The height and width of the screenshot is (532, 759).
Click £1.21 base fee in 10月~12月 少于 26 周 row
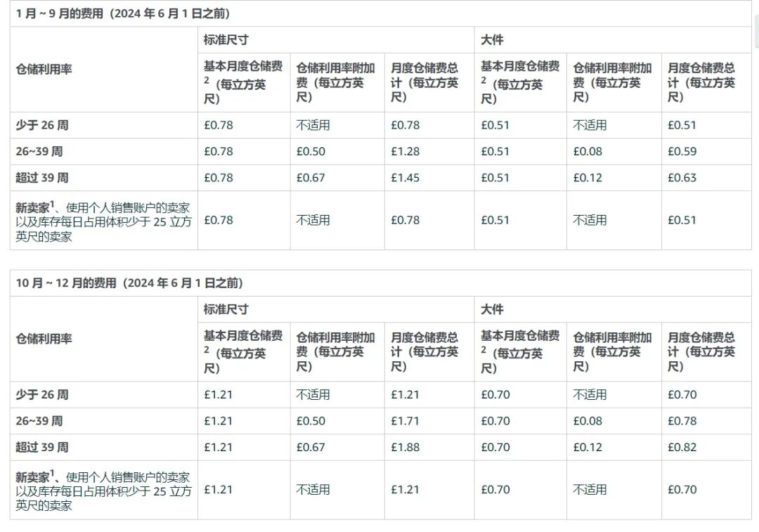[x=219, y=394]
